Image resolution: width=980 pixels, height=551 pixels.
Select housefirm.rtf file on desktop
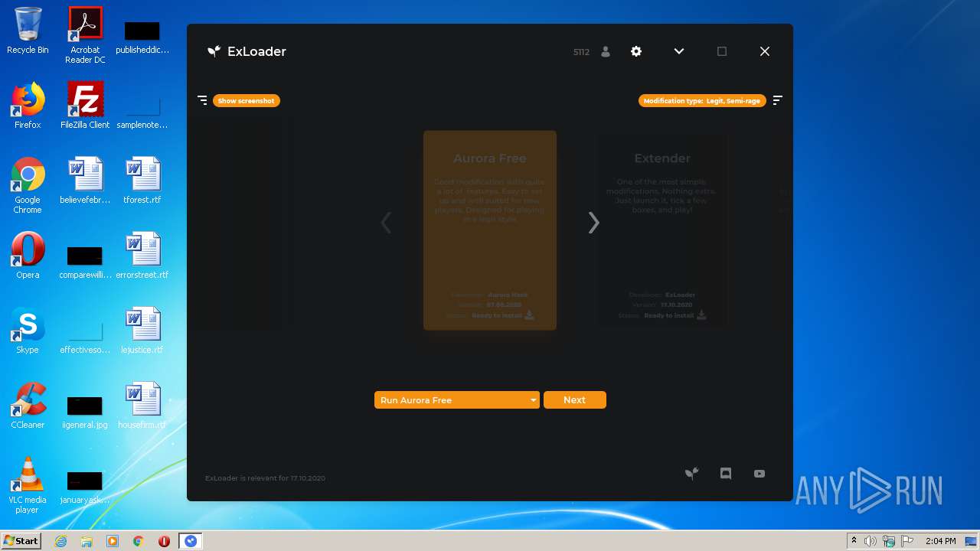point(142,406)
